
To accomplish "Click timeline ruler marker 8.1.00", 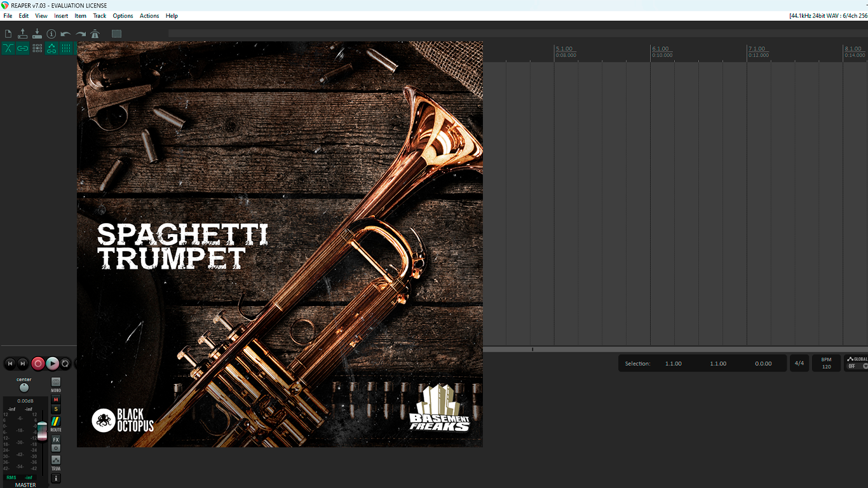I will (853, 49).
